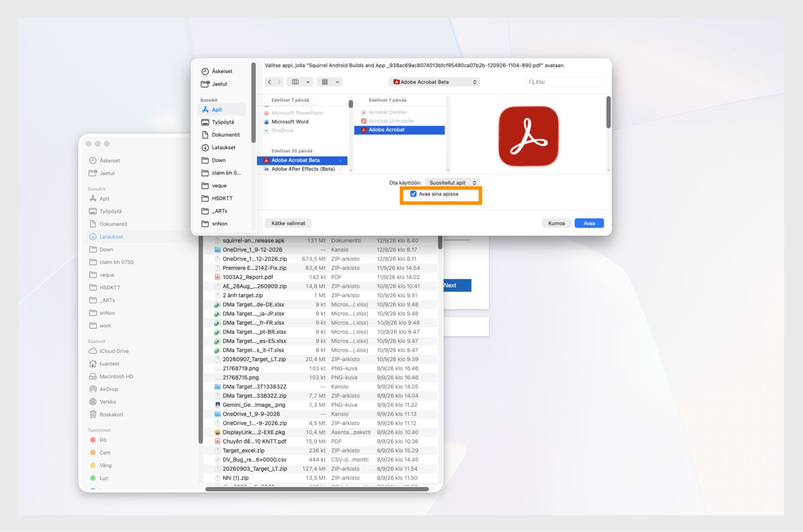The image size is (803, 532).
Task: Select 1003A2_Report.pdf in file list
Action: tap(320, 277)
